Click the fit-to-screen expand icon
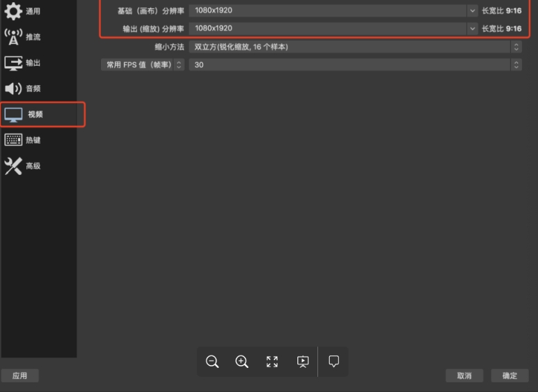The image size is (538, 392). pos(272,362)
